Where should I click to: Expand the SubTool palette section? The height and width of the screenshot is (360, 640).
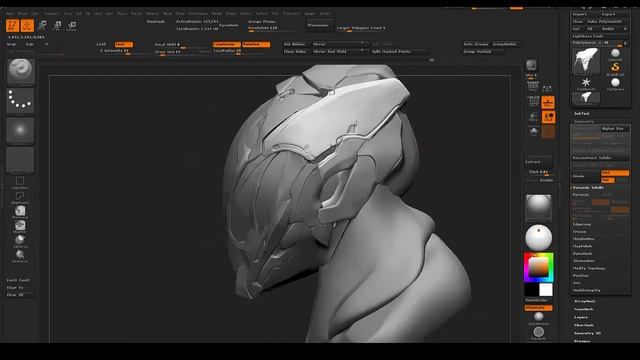click(x=582, y=113)
